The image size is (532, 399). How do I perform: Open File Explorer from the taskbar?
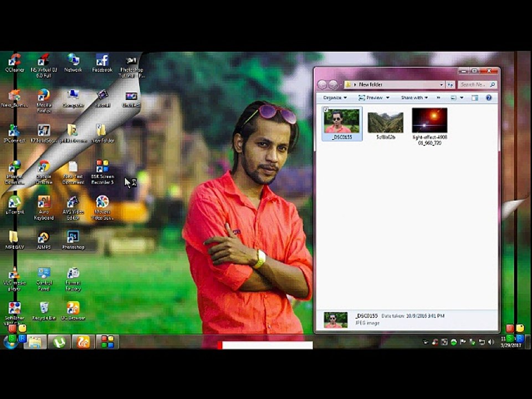[35, 342]
